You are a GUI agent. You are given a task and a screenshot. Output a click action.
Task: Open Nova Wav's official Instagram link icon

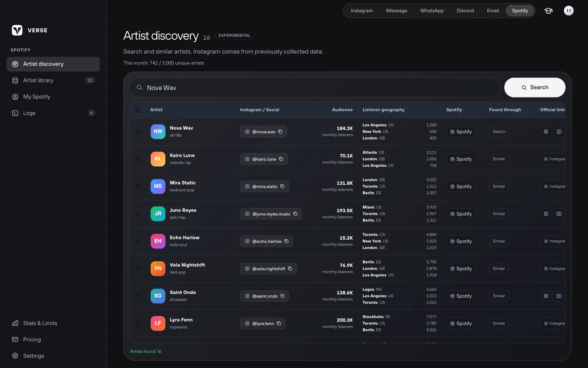(x=546, y=132)
